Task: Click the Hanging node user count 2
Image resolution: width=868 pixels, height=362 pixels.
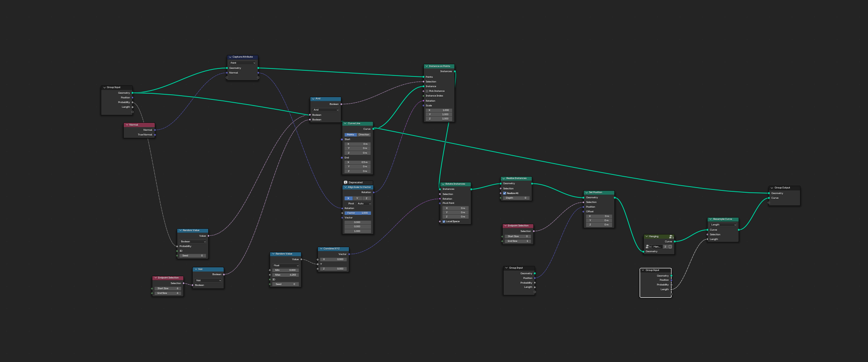Action: pos(665,247)
